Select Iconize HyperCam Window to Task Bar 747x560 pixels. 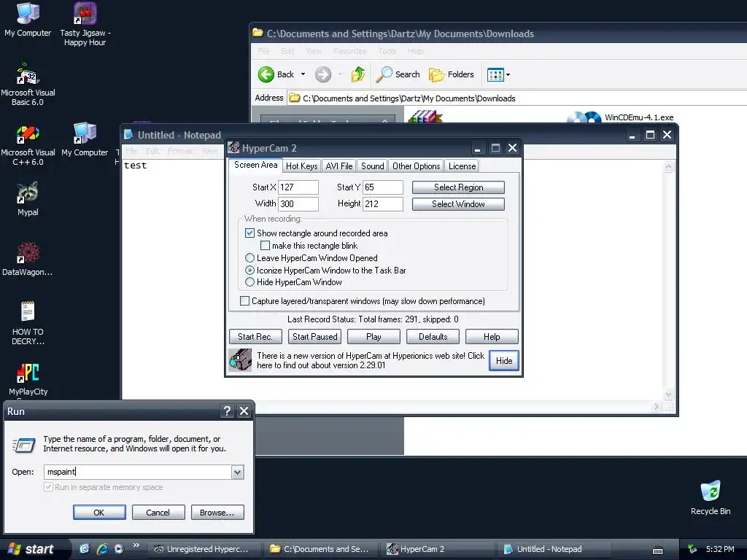249,270
